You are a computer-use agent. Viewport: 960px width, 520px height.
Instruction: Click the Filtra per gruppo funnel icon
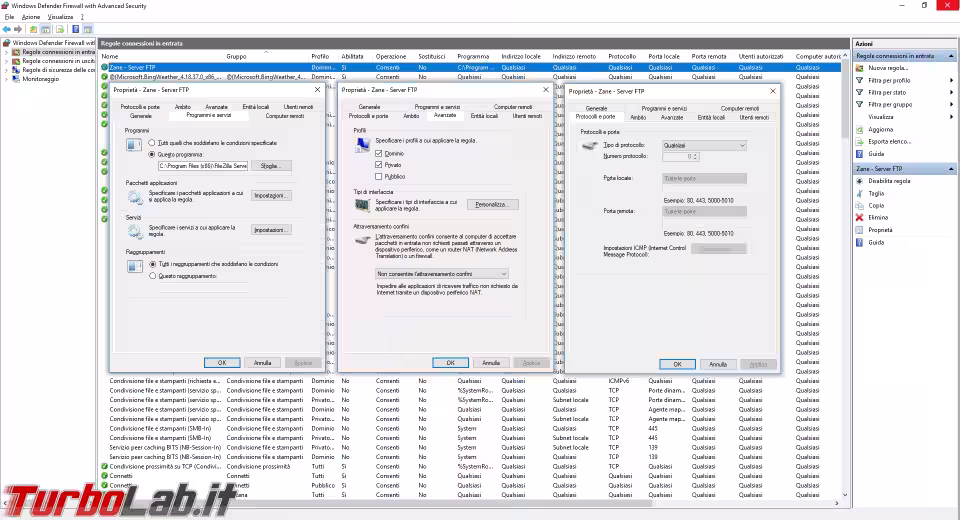860,105
